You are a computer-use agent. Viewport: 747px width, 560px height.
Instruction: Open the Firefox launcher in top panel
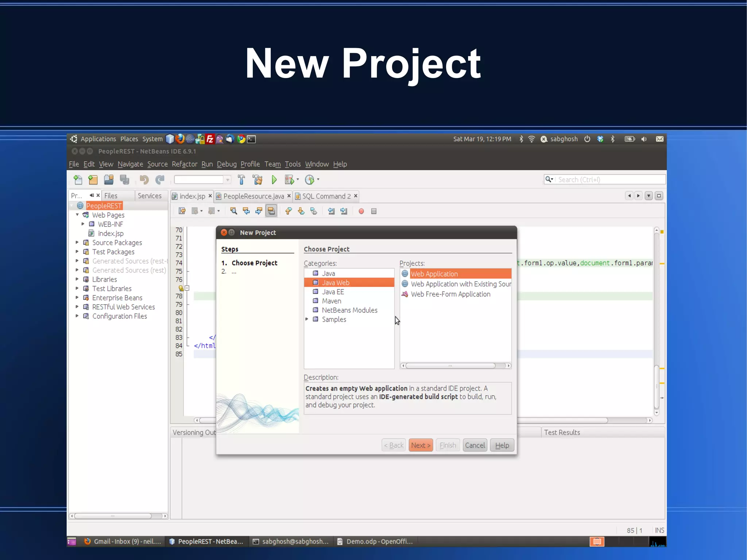[180, 139]
